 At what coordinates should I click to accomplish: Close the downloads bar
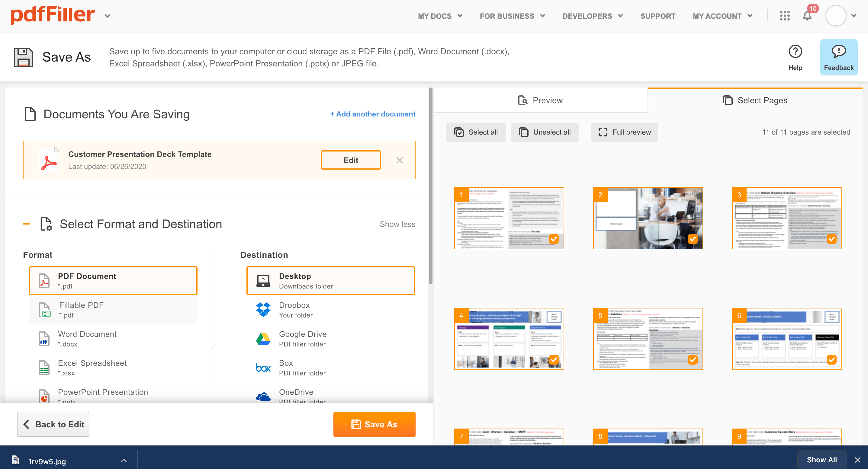coord(857,460)
